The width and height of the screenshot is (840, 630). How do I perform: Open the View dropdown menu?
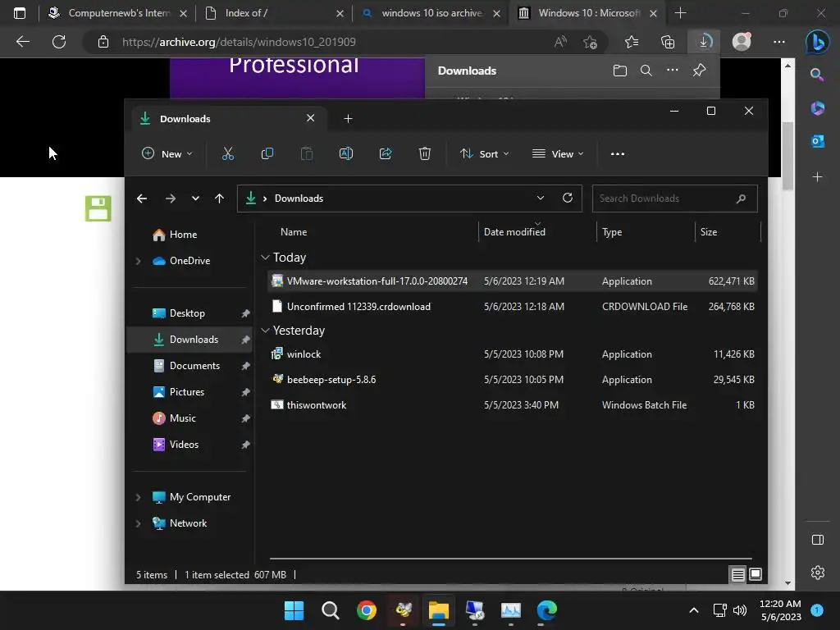click(x=558, y=153)
